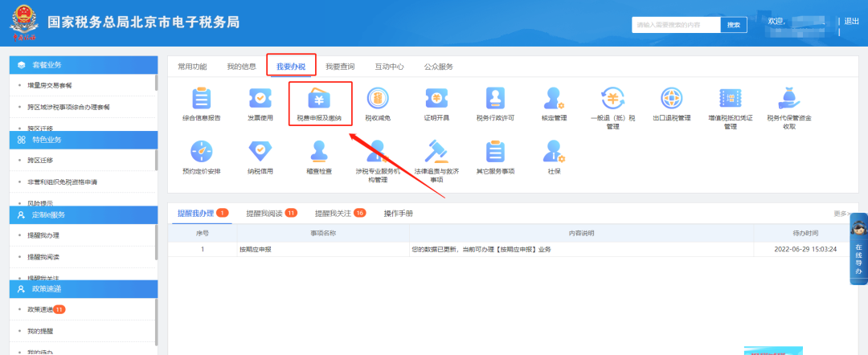Open the 操作手册 tab
This screenshot has width=868, height=355.
coord(399,214)
